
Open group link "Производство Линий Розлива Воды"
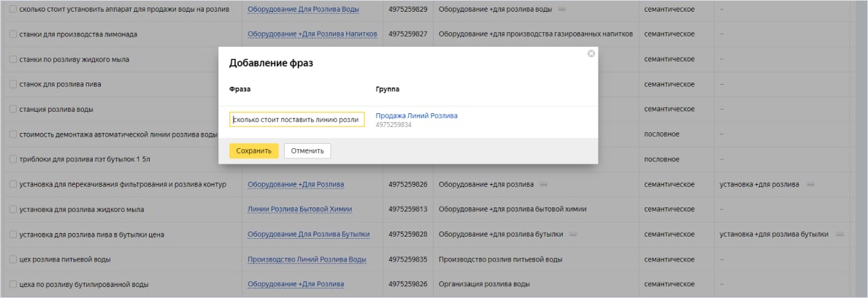point(307,259)
